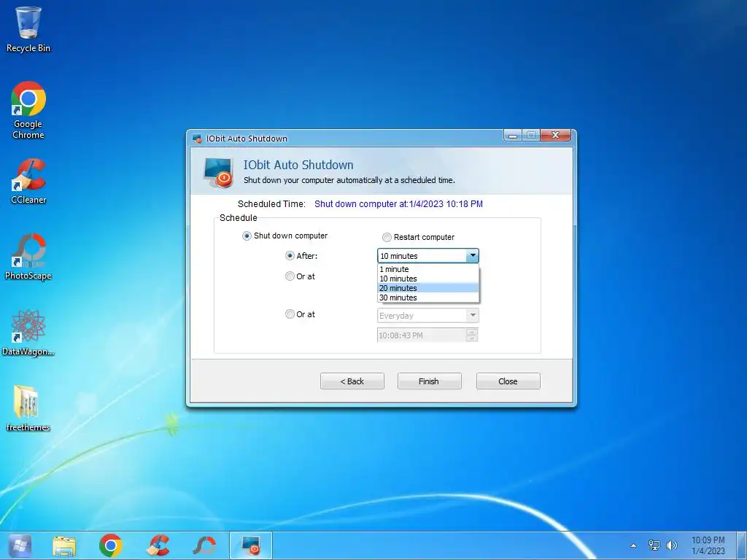Launch CCleaner from the taskbar

pyautogui.click(x=158, y=545)
